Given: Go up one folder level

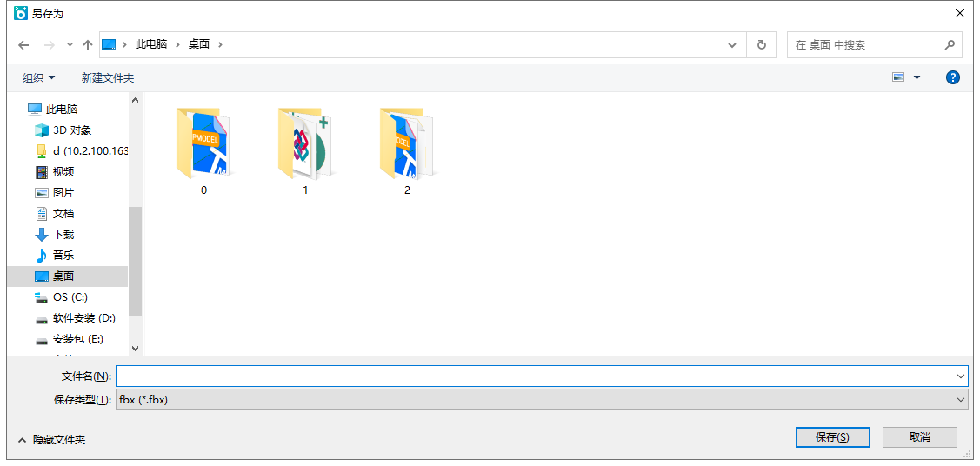Looking at the screenshot, I should (x=88, y=45).
